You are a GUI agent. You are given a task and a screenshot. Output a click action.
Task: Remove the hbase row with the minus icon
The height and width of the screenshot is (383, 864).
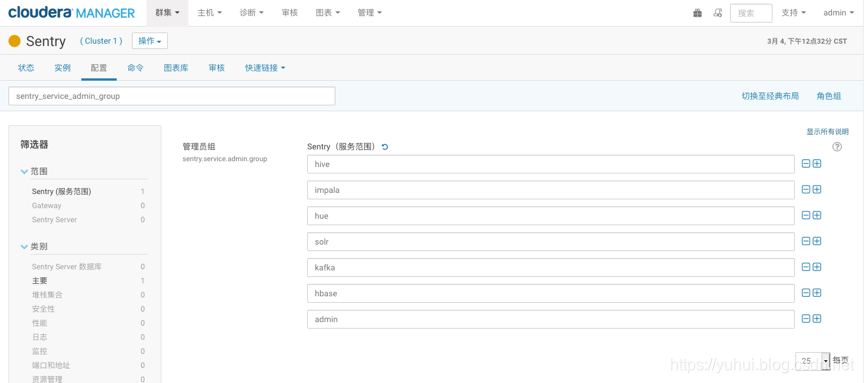coord(806,293)
